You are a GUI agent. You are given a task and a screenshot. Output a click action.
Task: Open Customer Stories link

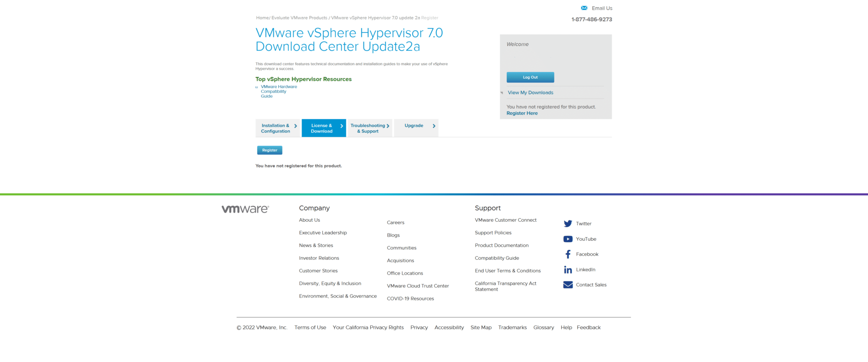[318, 271]
